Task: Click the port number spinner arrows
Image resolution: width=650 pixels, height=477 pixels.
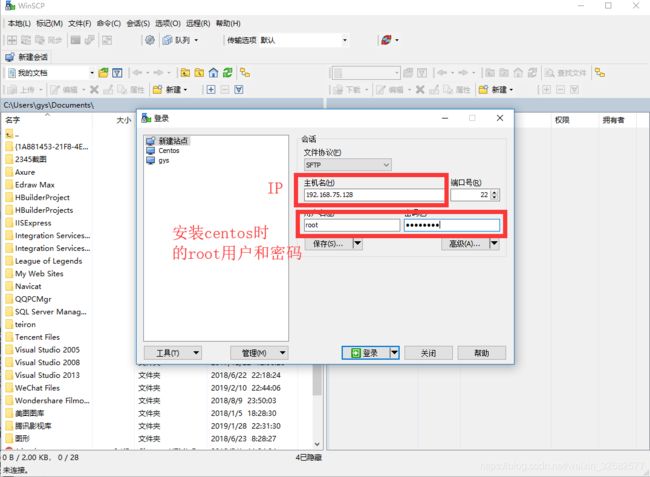Action: click(x=494, y=195)
